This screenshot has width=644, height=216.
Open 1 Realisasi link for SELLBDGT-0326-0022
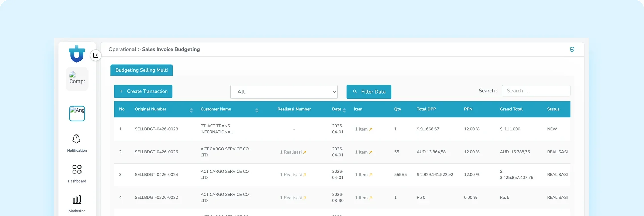(x=293, y=198)
